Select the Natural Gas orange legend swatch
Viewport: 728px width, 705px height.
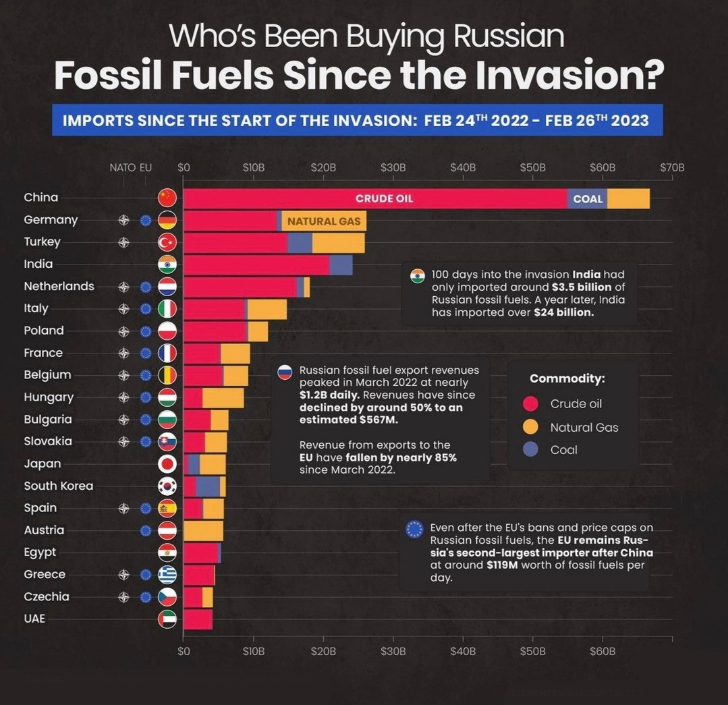click(x=531, y=427)
